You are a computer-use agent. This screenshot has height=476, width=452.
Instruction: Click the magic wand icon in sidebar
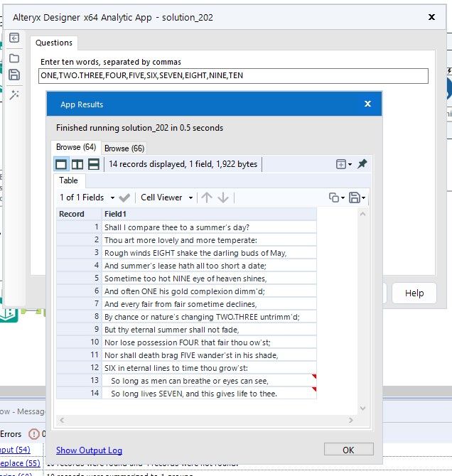(x=14, y=95)
